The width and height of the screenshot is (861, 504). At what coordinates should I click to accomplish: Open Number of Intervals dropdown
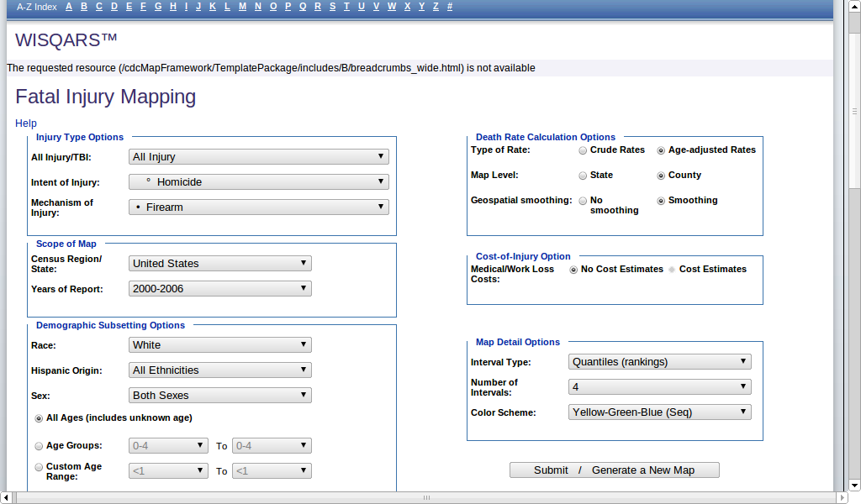coord(658,386)
